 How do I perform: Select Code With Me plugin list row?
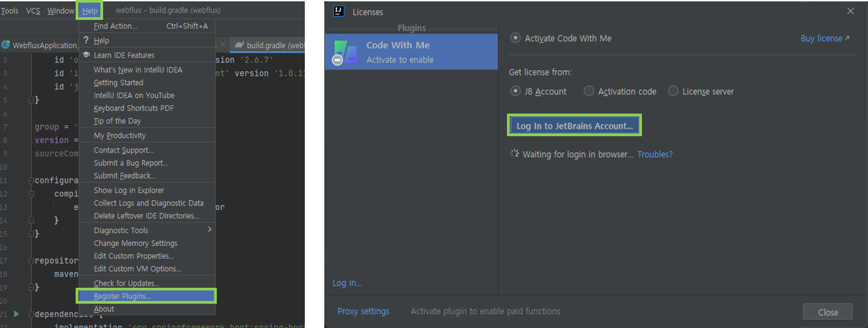point(411,52)
